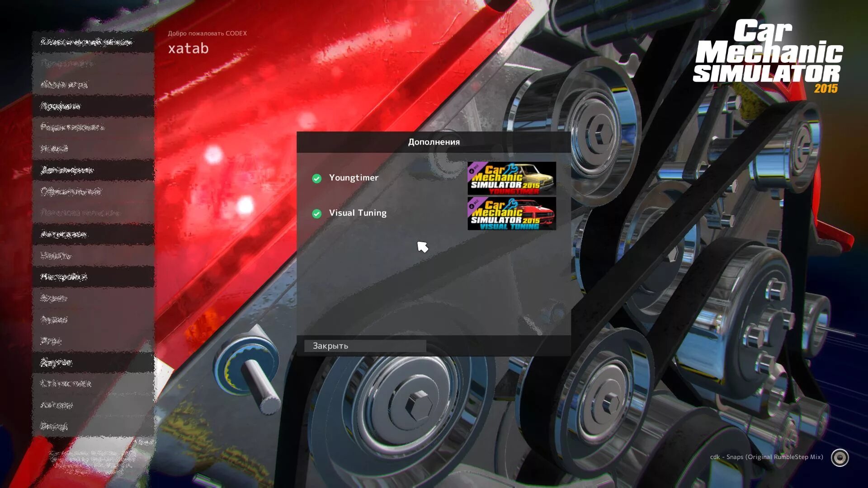Select the Youngtimer addon name
The image size is (868, 488).
point(354,178)
